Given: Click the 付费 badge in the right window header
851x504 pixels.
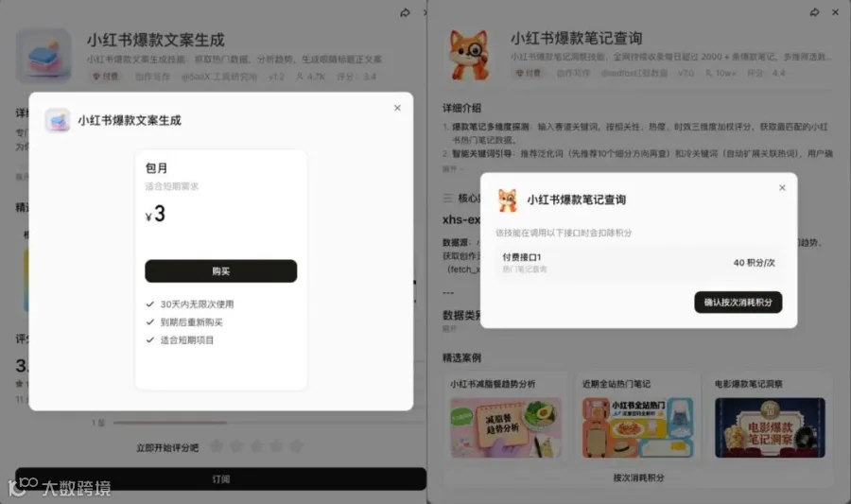Looking at the screenshot, I should click(528, 73).
